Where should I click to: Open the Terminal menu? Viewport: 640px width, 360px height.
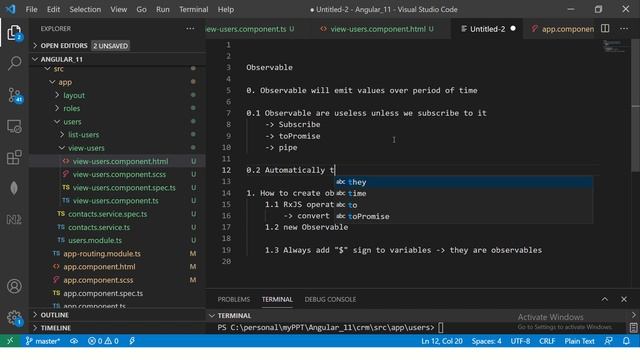[x=193, y=9]
